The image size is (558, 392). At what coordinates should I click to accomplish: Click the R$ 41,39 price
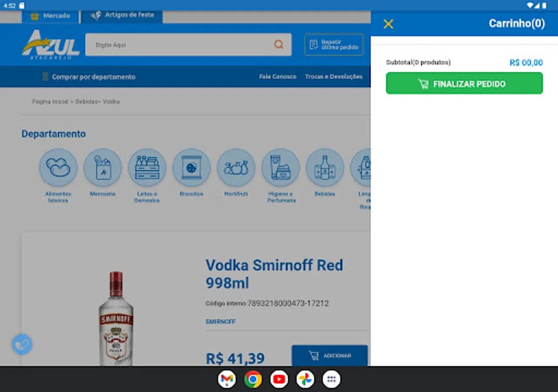click(235, 358)
